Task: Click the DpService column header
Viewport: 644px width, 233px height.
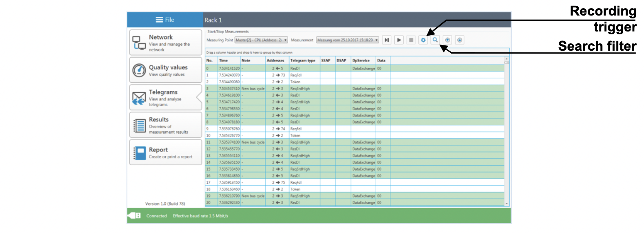Action: coord(361,60)
